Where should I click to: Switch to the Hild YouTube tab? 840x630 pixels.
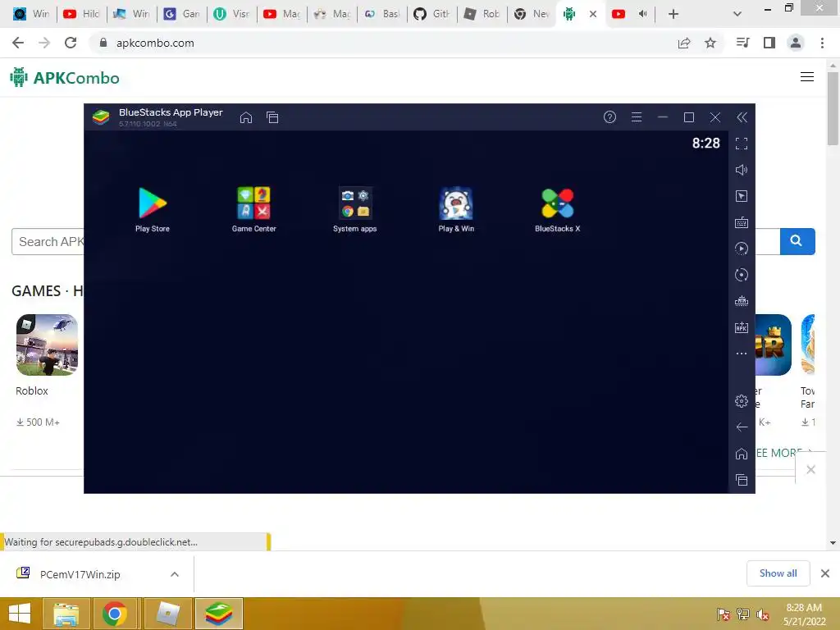81,14
